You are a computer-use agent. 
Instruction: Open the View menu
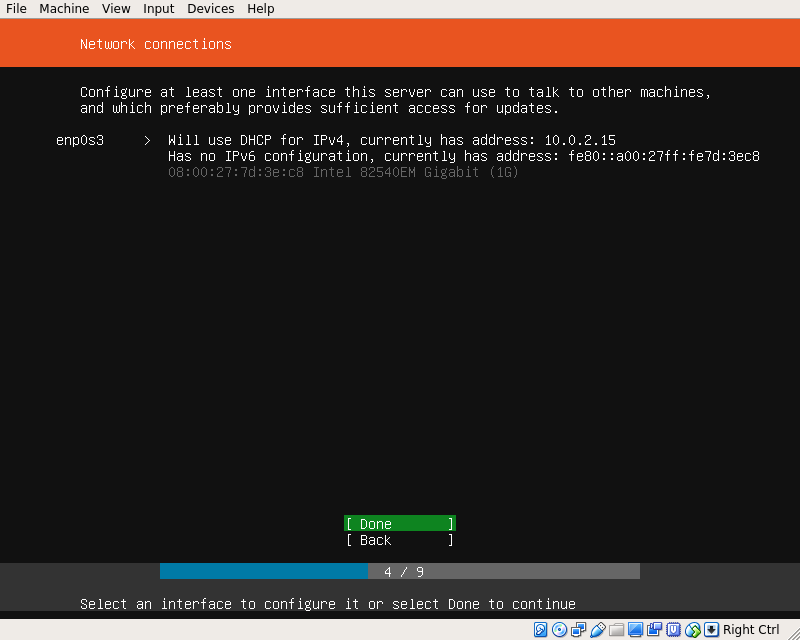click(x=116, y=9)
